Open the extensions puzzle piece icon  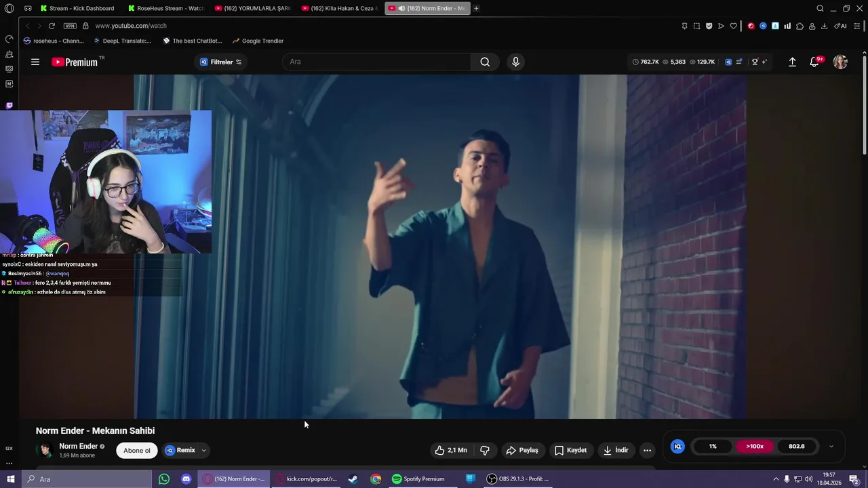click(800, 26)
